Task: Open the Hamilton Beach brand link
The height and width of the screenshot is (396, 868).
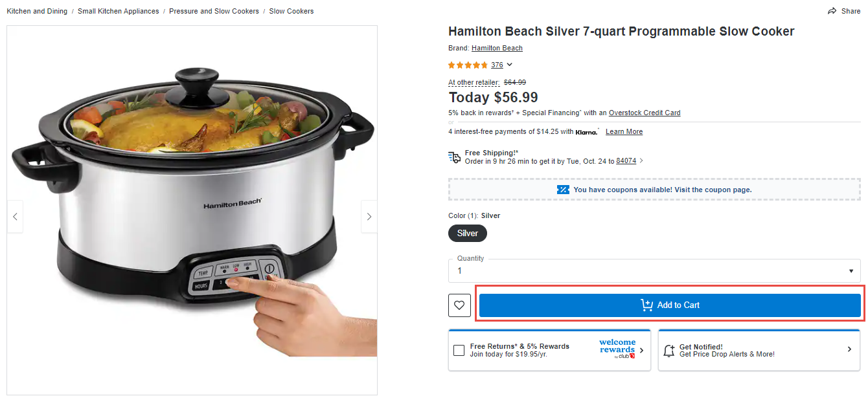Action: 497,48
